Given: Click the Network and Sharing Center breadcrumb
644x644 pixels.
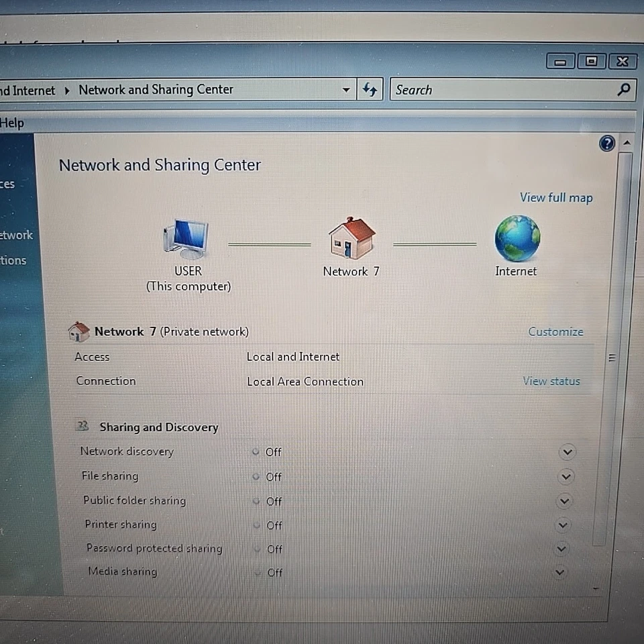Looking at the screenshot, I should pos(156,89).
